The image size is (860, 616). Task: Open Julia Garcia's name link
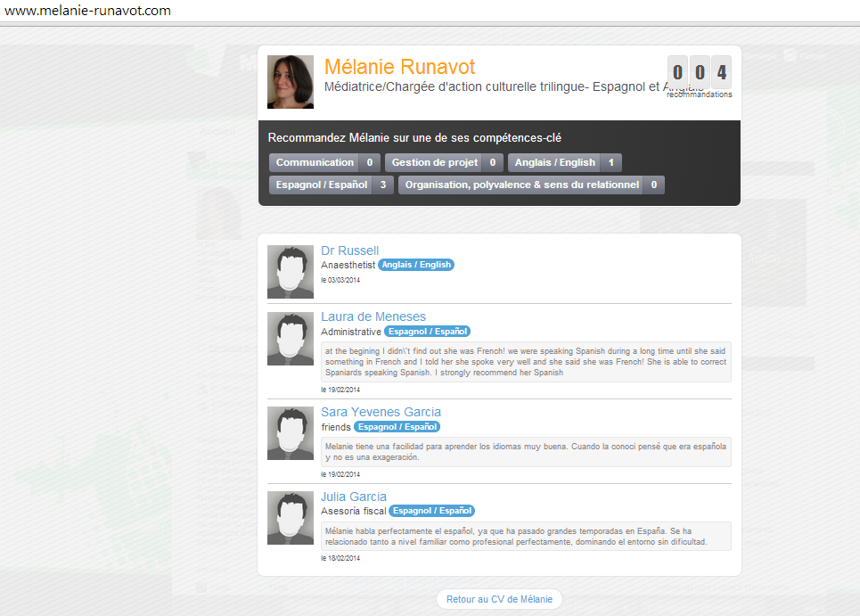coord(354,497)
